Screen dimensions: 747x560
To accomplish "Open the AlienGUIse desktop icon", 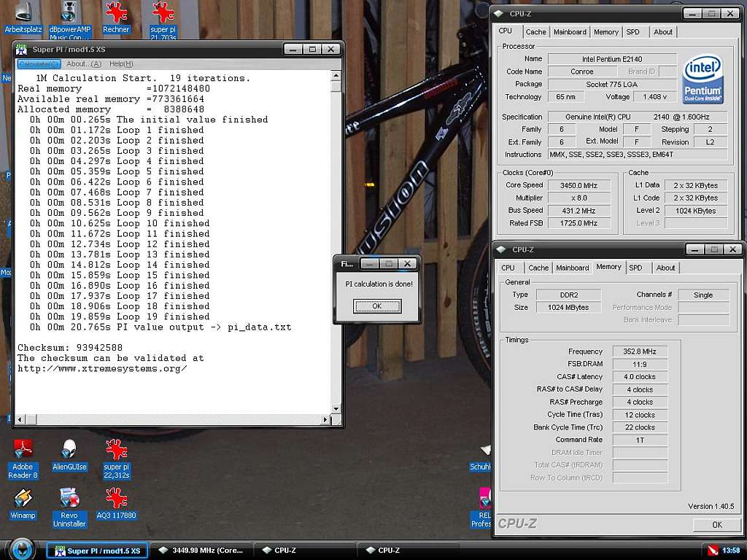I will [x=69, y=455].
